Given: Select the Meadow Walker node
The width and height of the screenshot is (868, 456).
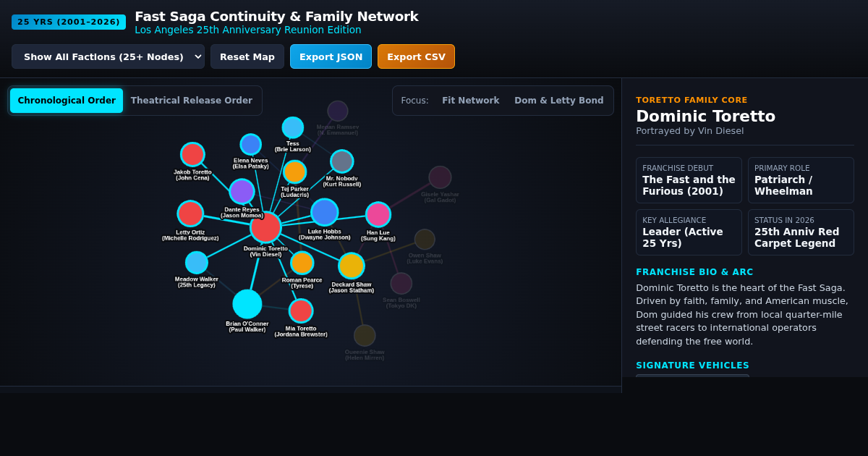Looking at the screenshot, I should point(197,263).
